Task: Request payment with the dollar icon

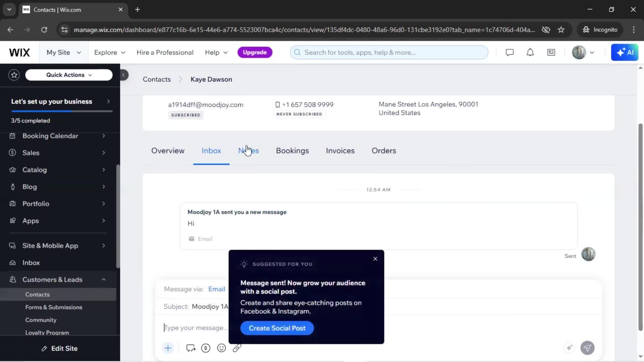Action: [206, 348]
